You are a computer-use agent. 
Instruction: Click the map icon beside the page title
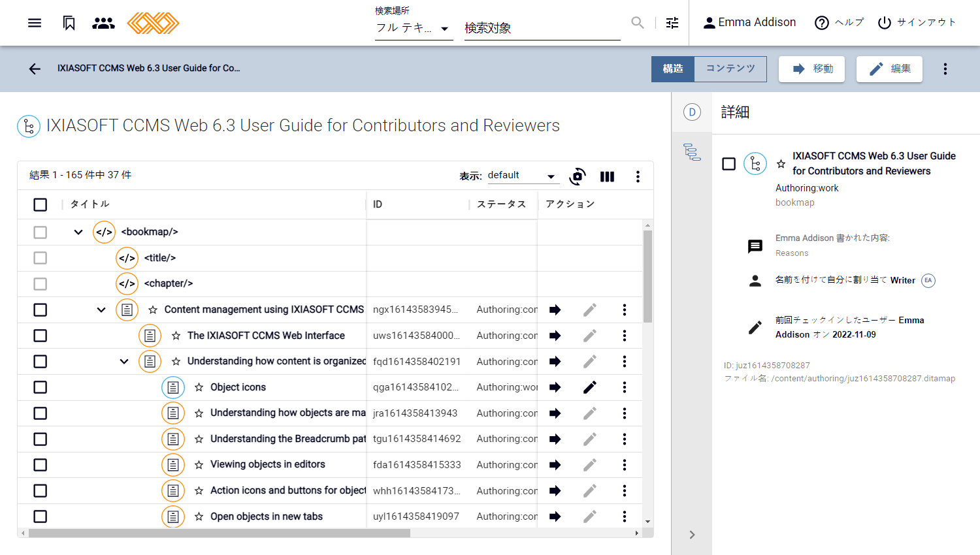[x=29, y=126]
